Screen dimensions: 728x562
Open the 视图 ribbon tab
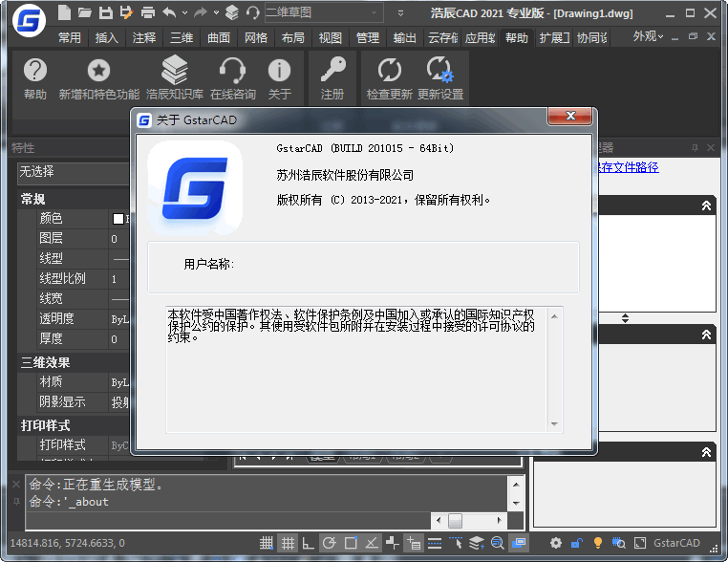(331, 37)
